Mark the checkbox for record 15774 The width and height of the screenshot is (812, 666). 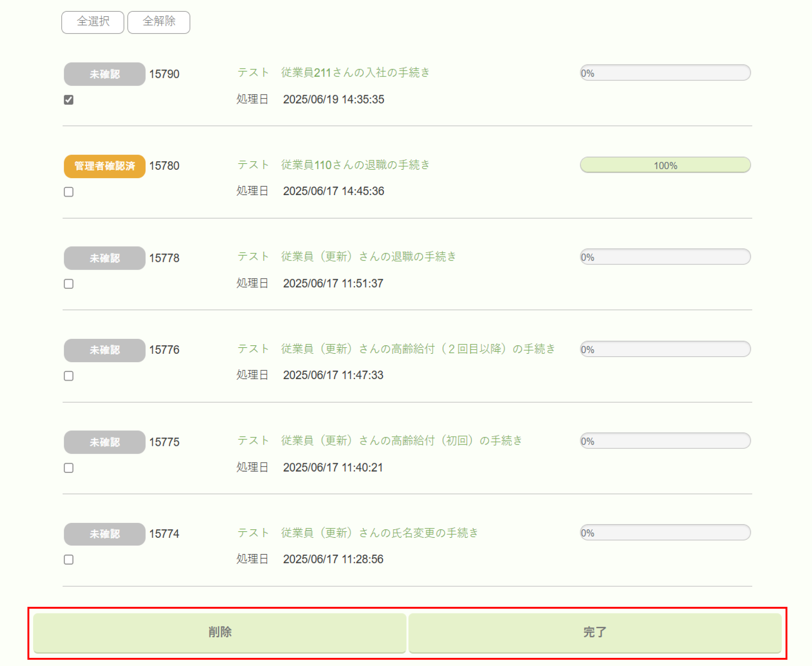click(x=69, y=560)
